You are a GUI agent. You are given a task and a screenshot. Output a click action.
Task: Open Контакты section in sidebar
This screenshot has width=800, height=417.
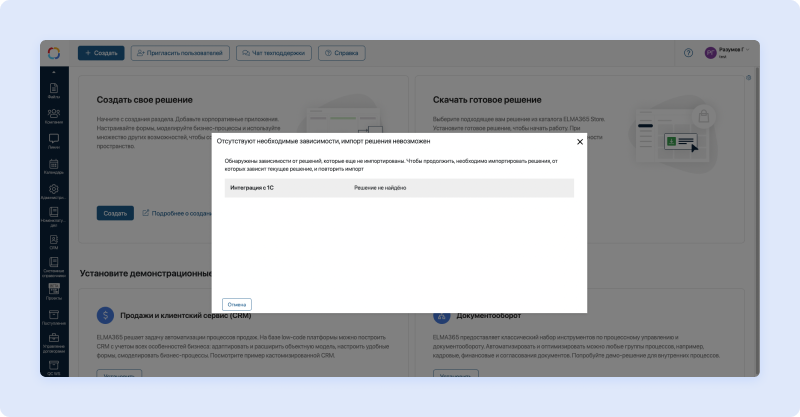point(54,115)
